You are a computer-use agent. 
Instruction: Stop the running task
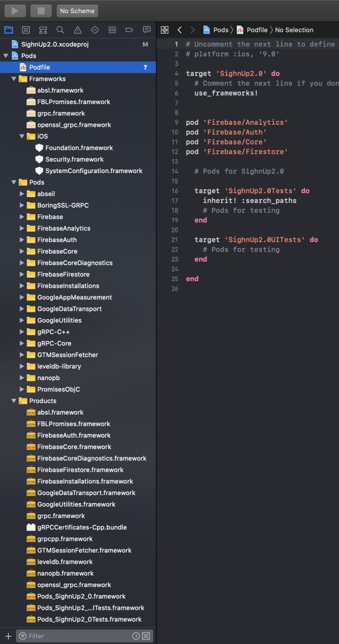[41, 11]
